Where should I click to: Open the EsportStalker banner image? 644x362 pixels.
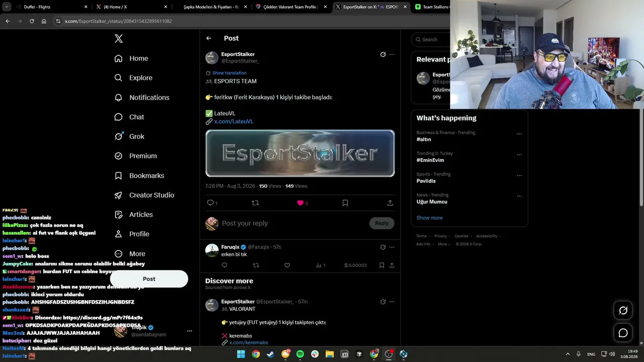click(x=300, y=153)
